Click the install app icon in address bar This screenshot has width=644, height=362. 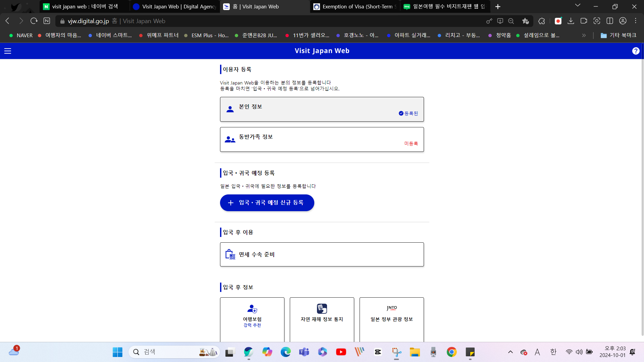500,21
